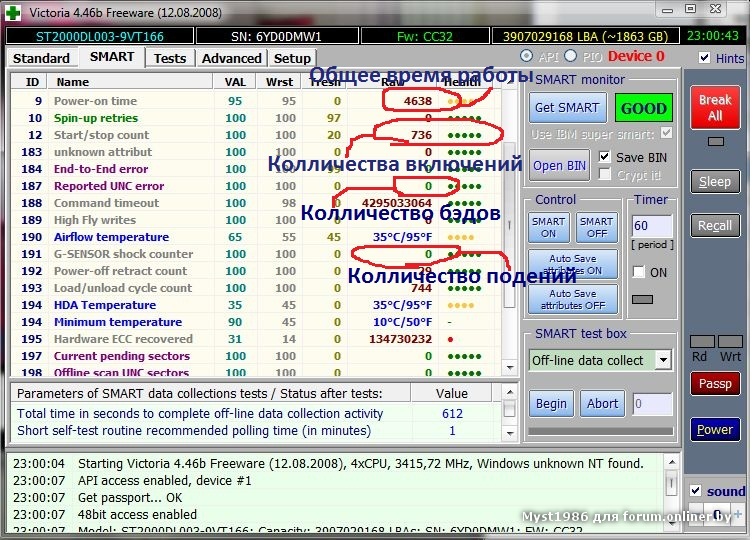Click the test number field next to Abort
754x540 pixels.
652,403
